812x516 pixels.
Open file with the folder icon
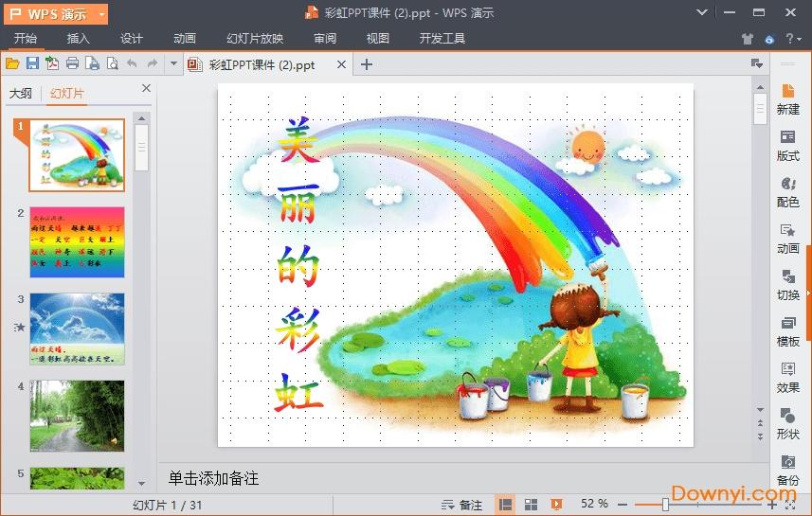coord(12,63)
